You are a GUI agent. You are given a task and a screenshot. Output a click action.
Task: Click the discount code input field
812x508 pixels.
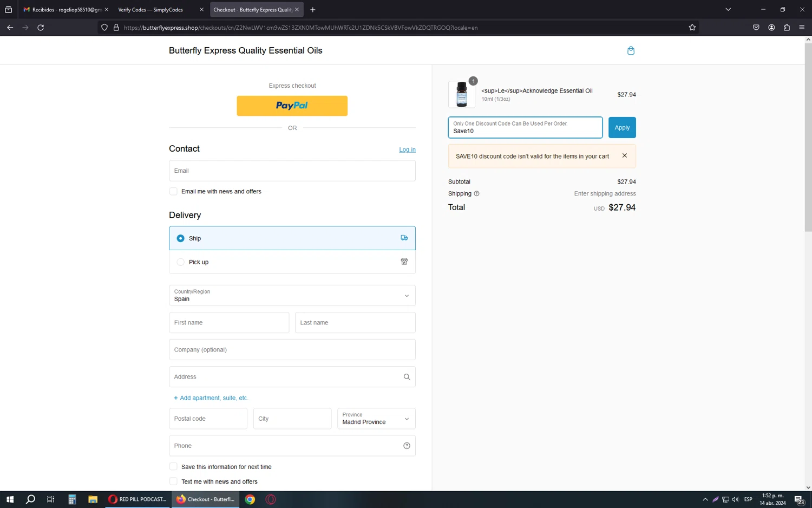click(525, 127)
